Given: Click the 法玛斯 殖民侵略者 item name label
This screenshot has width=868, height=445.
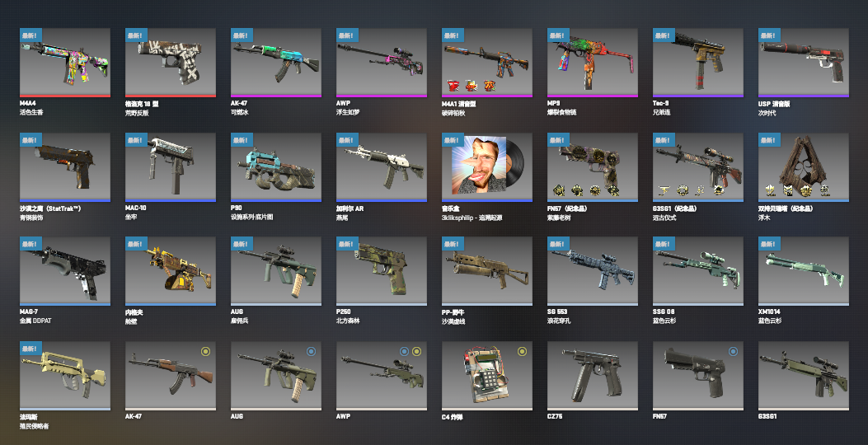Looking at the screenshot, I should pos(35,421).
